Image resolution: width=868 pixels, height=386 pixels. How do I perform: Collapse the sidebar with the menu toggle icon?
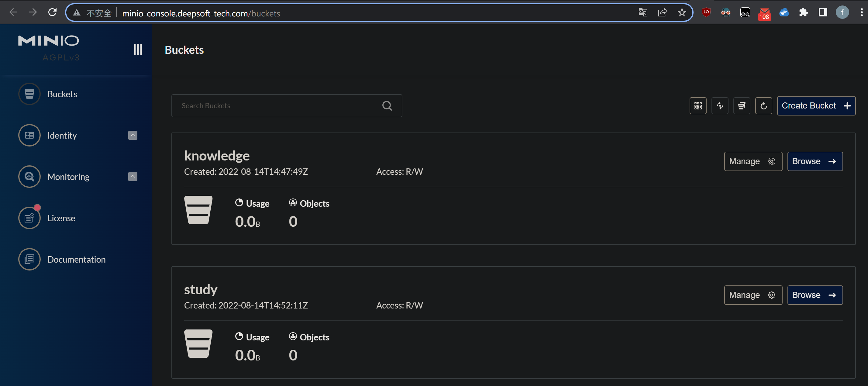pos(138,50)
